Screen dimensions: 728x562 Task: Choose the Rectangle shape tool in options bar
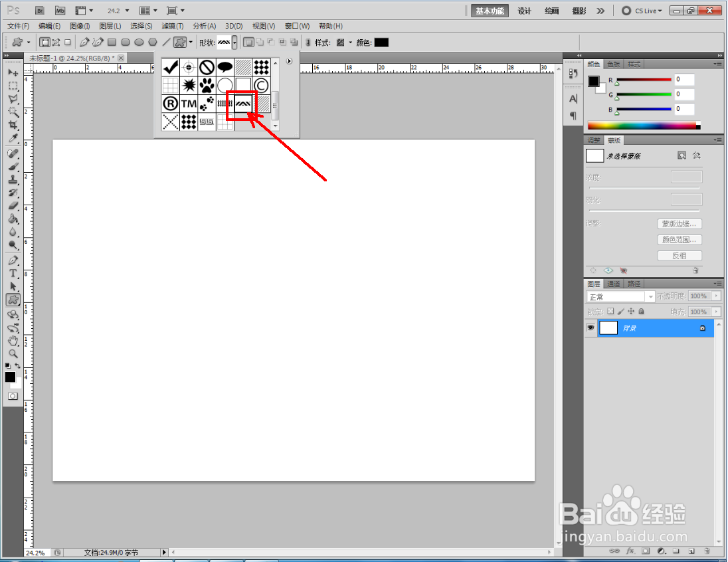[x=112, y=43]
